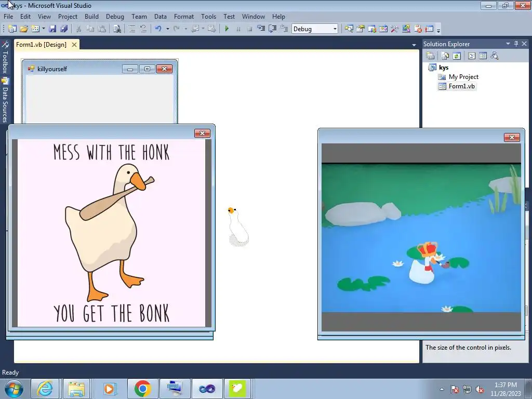This screenshot has width=532, height=399.
Task: Click the Step Into debug icon
Action: click(261, 29)
